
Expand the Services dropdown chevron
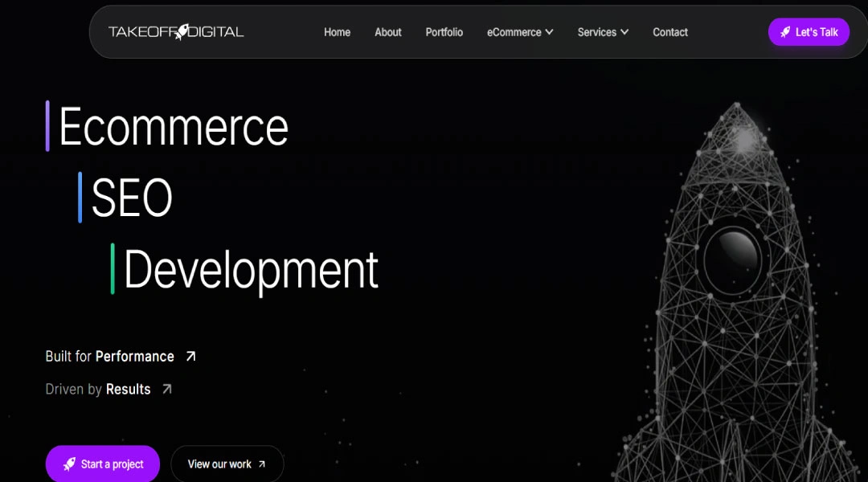coord(624,32)
